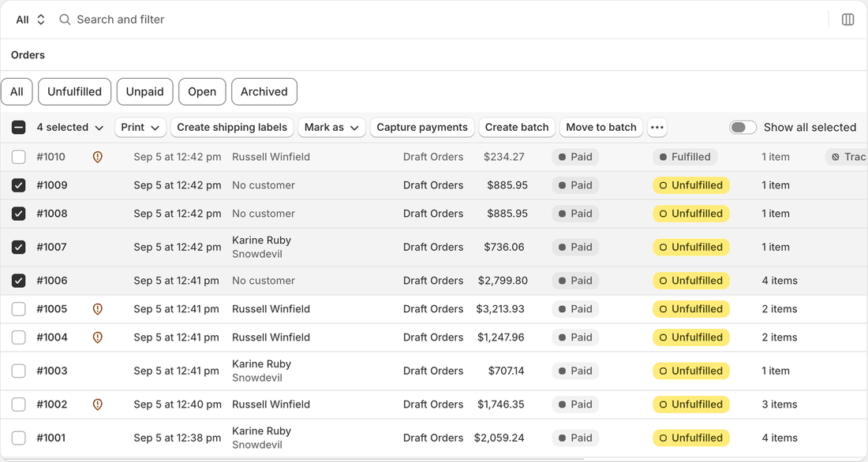Open order #1007
The height and width of the screenshot is (462, 868).
(51, 248)
